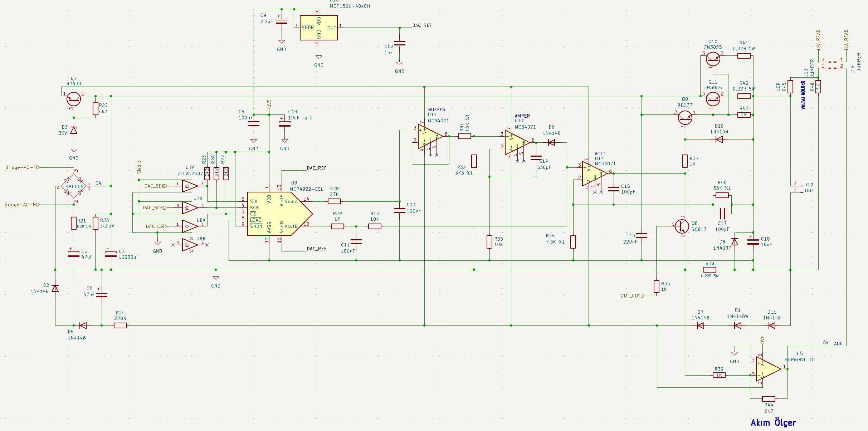
Task: Select the R44 2K7 feedback resistor symbol
Action: (x=769, y=398)
